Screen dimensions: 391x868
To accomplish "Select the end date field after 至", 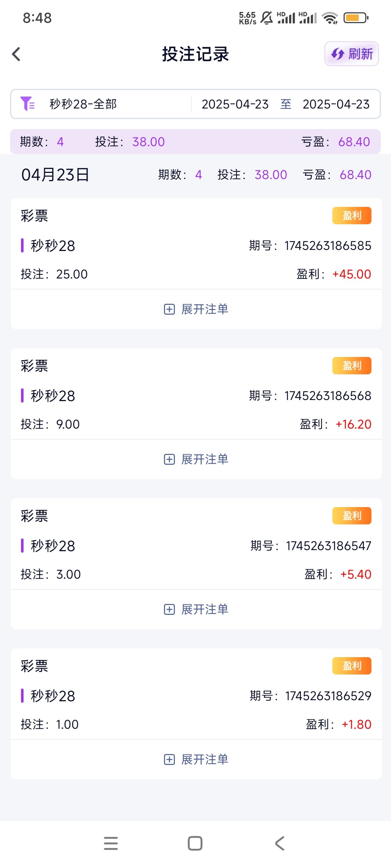I will (336, 104).
